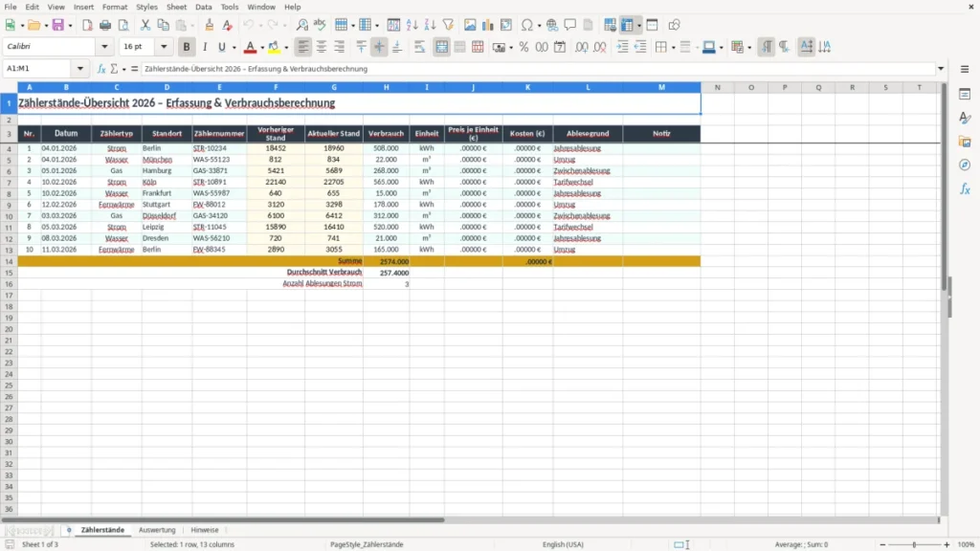Image resolution: width=980 pixels, height=551 pixels.
Task: Toggle Freeze Rows and Columns
Action: click(x=628, y=25)
